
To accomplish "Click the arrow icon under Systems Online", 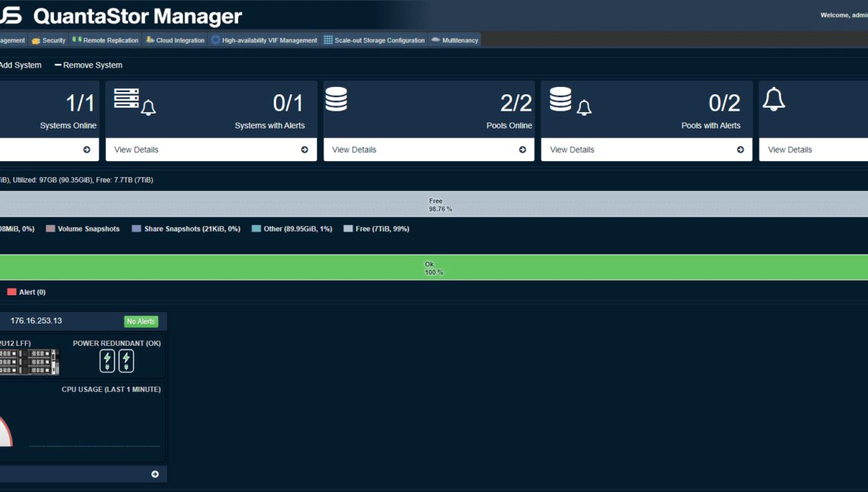I will click(x=87, y=149).
